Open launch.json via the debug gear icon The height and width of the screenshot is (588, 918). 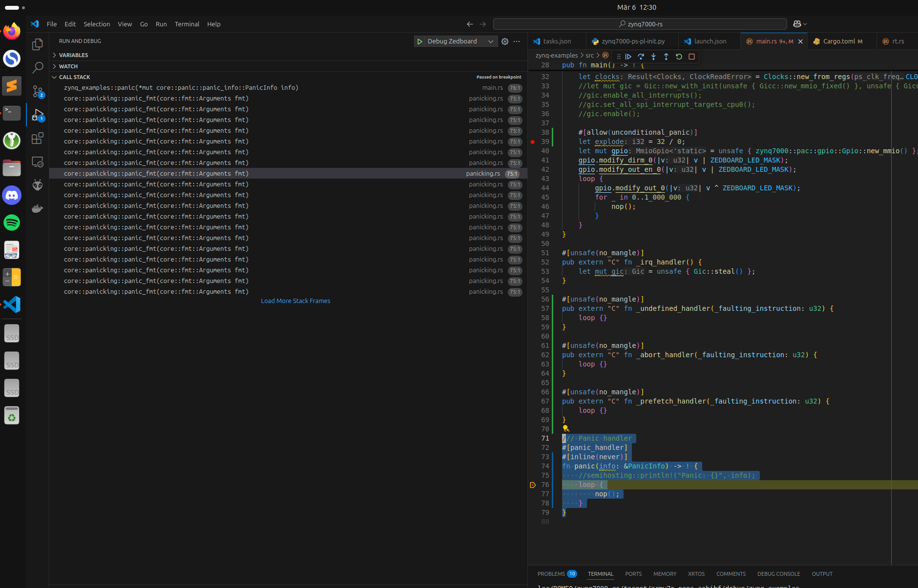tap(505, 41)
